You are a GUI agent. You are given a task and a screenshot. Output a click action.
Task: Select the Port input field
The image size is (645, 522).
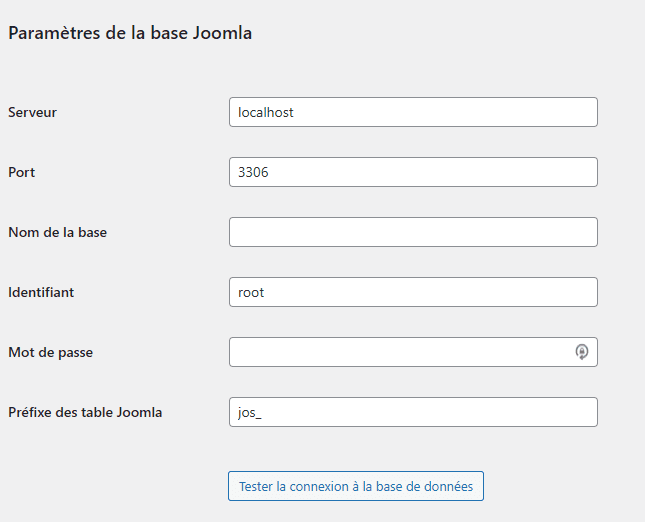[413, 172]
